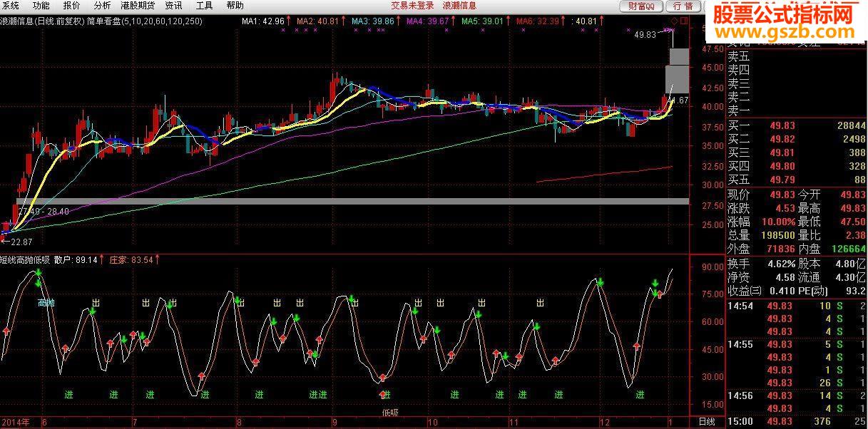Click the 买二 bid row price 49.82
Image resolution: width=868 pixels, height=429 pixels.
(x=782, y=139)
